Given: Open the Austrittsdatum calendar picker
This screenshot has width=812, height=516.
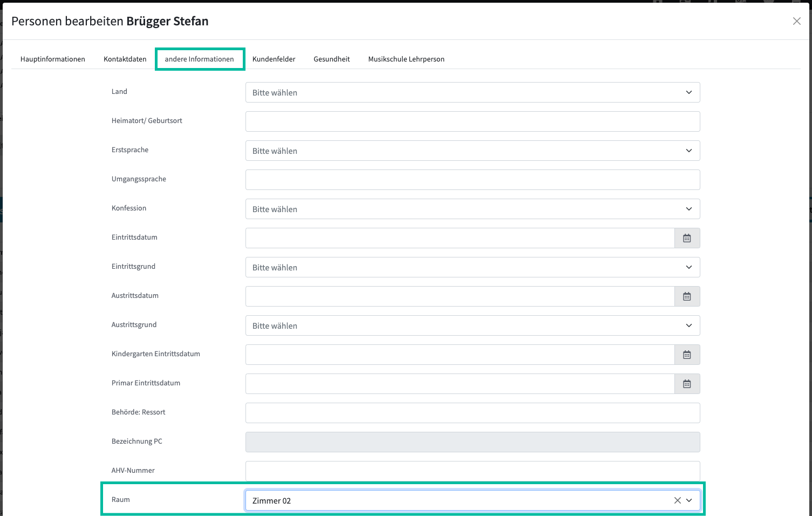Looking at the screenshot, I should point(687,296).
